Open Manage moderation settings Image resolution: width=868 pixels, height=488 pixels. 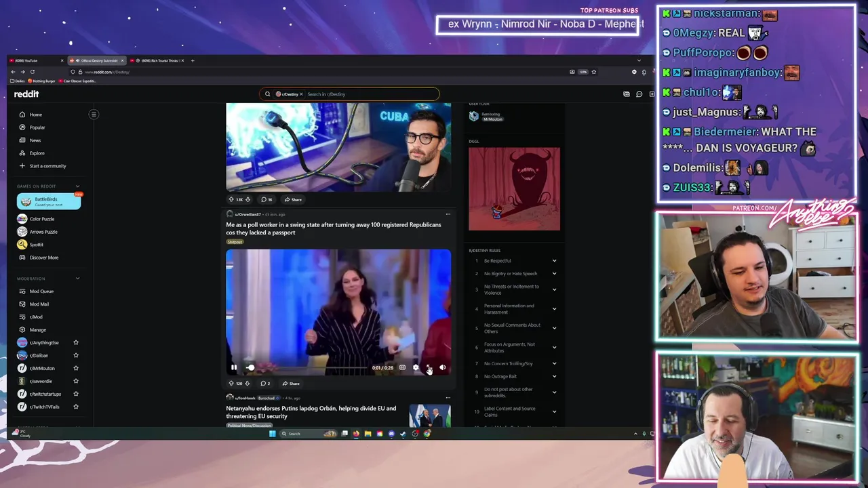tap(33, 330)
